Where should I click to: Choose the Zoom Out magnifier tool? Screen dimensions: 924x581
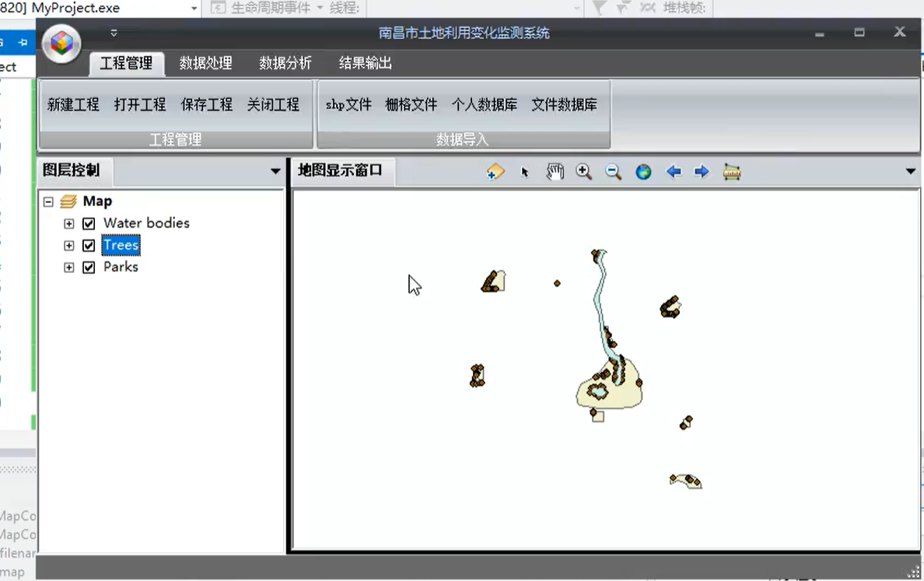pos(614,172)
